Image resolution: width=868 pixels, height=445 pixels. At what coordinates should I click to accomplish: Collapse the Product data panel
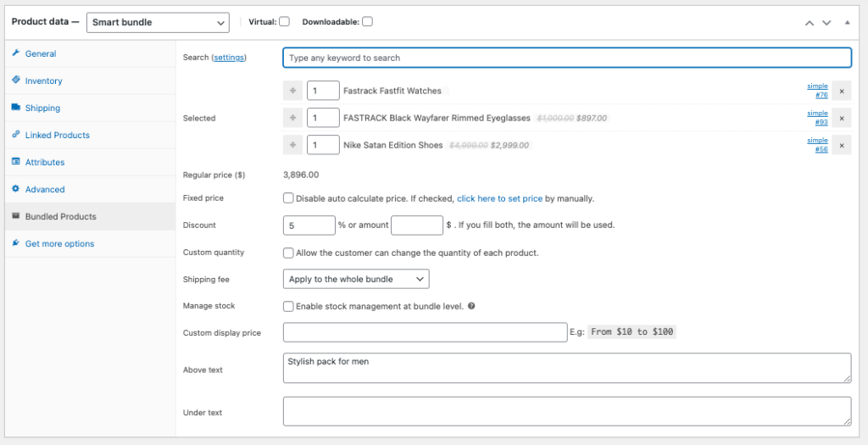tap(847, 23)
